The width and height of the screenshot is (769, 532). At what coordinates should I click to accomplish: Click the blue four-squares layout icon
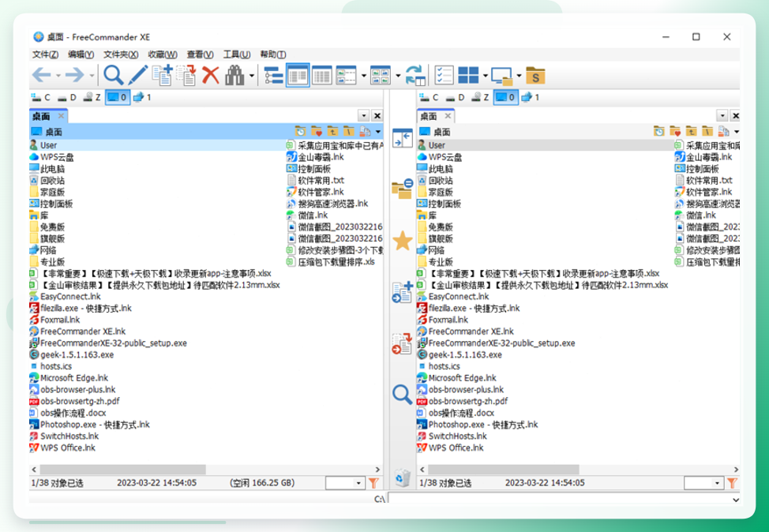coord(468,76)
